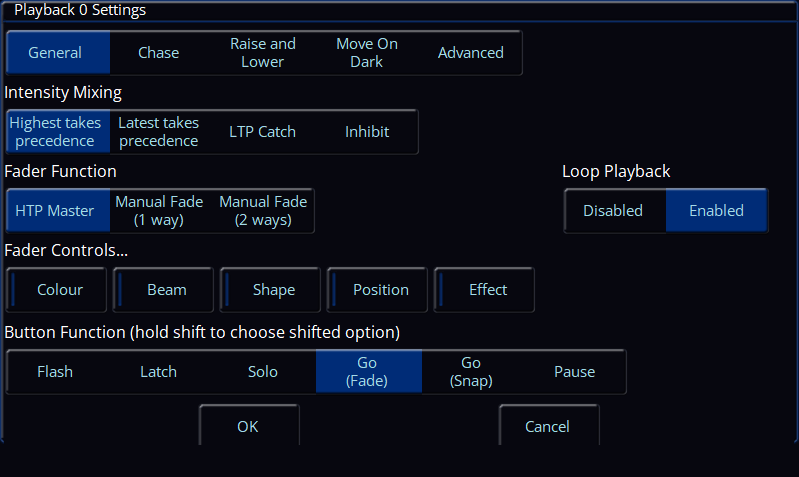The image size is (799, 477).
Task: Toggle fader control for Colour
Action: pos(59,290)
